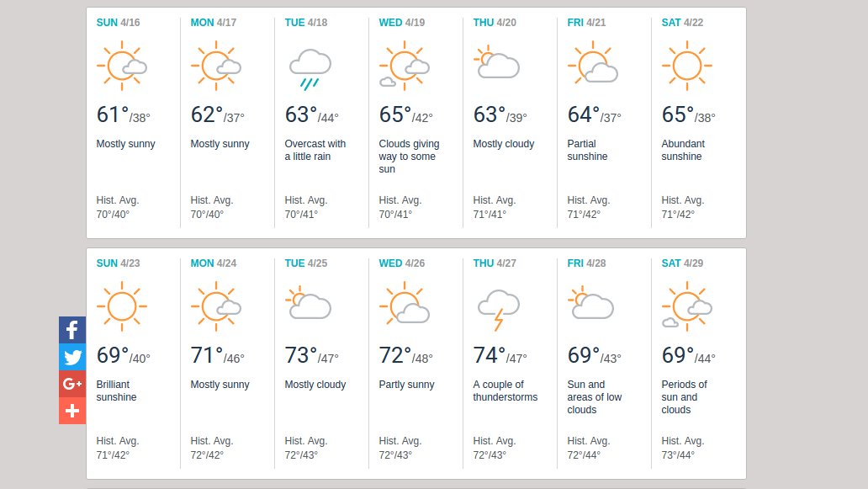
Task: Click the Google+ share button
Action: pos(72,385)
